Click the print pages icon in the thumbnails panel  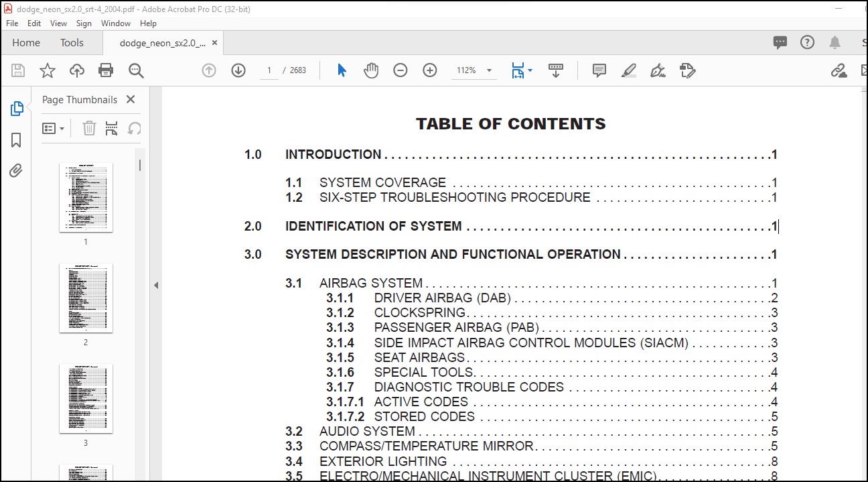coord(112,128)
